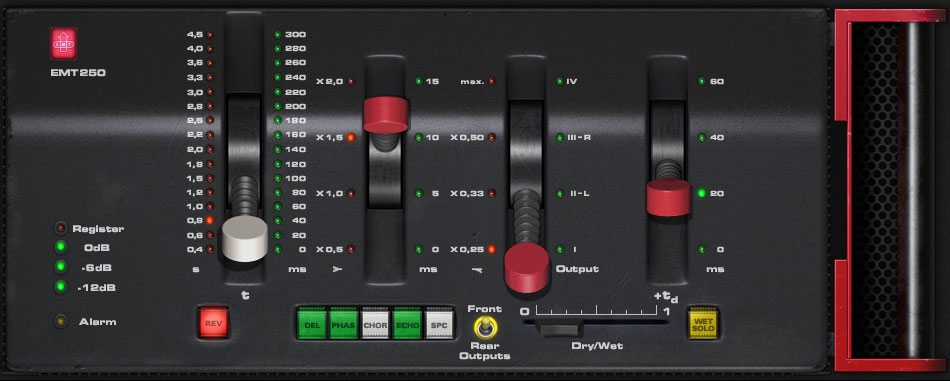Click the Alarm indicator LED
Screen dimensions: 950x381
point(61,322)
